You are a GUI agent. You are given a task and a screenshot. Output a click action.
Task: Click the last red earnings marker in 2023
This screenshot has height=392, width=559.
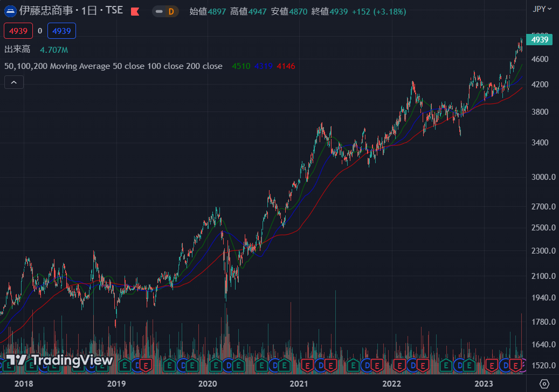(515, 366)
